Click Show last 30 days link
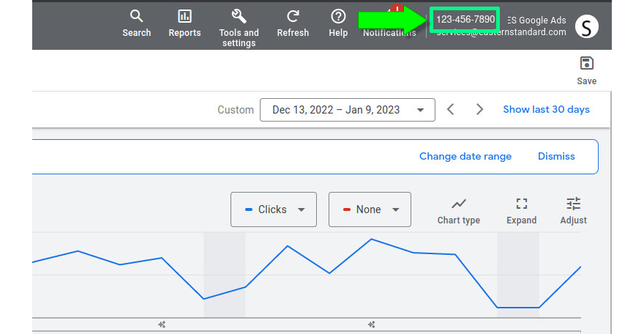Viewport: 644px width, 334px height. pyautogui.click(x=546, y=109)
